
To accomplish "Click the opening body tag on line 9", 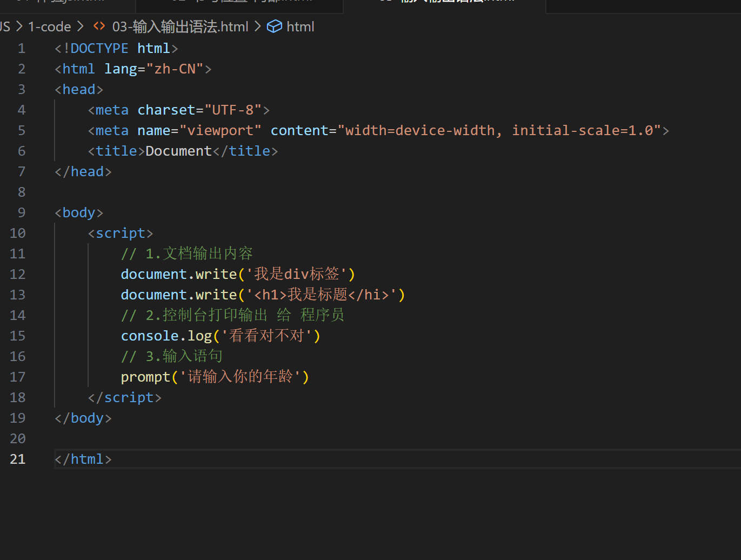I will tap(79, 213).
